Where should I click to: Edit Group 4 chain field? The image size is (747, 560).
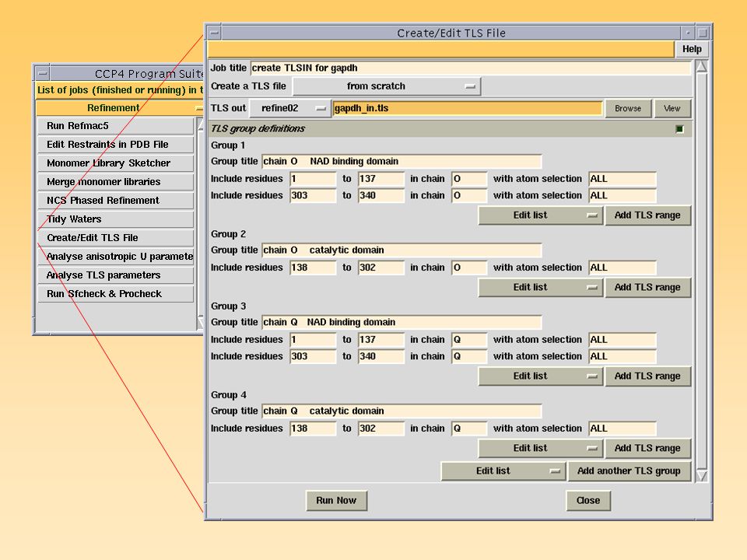point(469,429)
